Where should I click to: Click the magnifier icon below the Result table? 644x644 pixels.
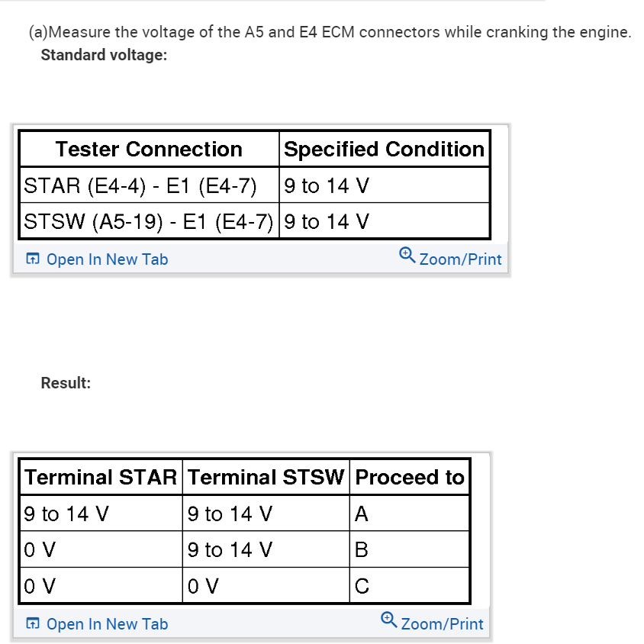[388, 621]
